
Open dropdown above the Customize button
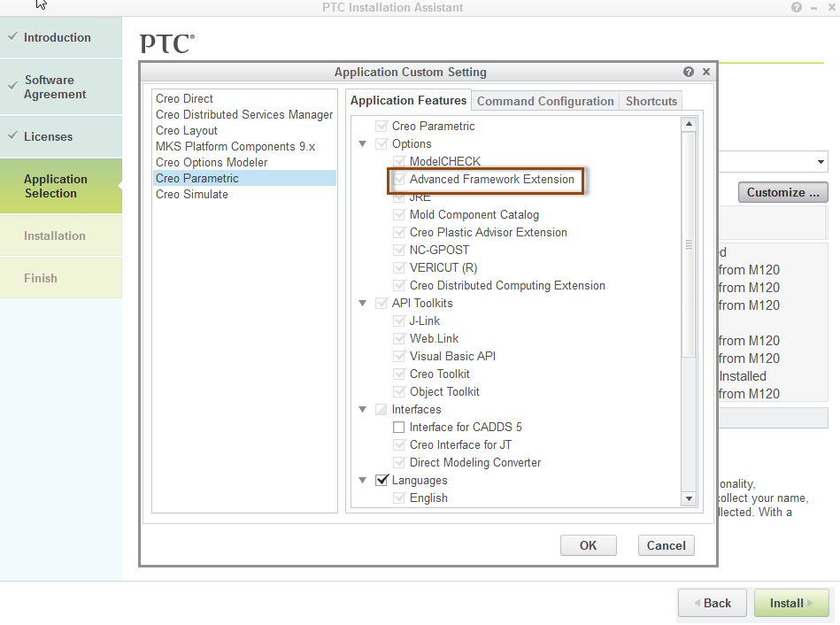point(821,161)
